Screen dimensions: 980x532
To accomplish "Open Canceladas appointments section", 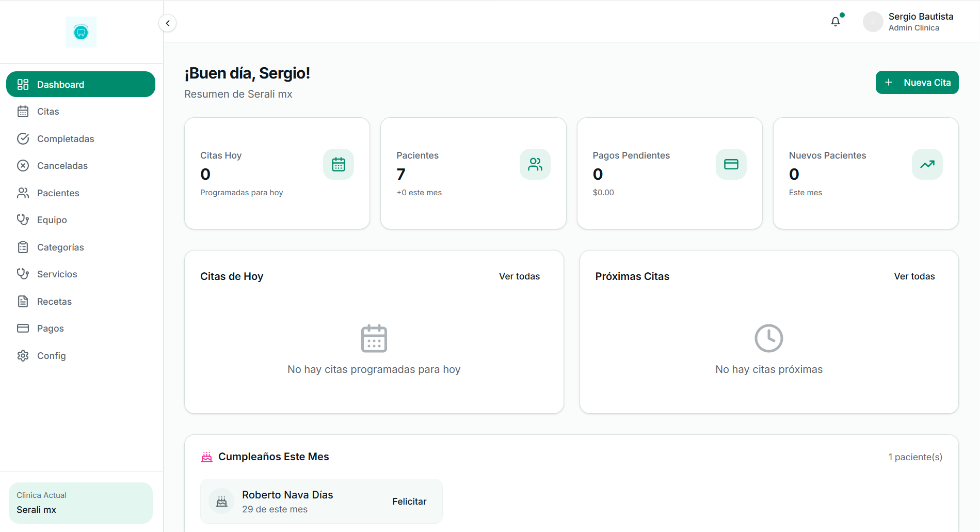I will point(81,166).
